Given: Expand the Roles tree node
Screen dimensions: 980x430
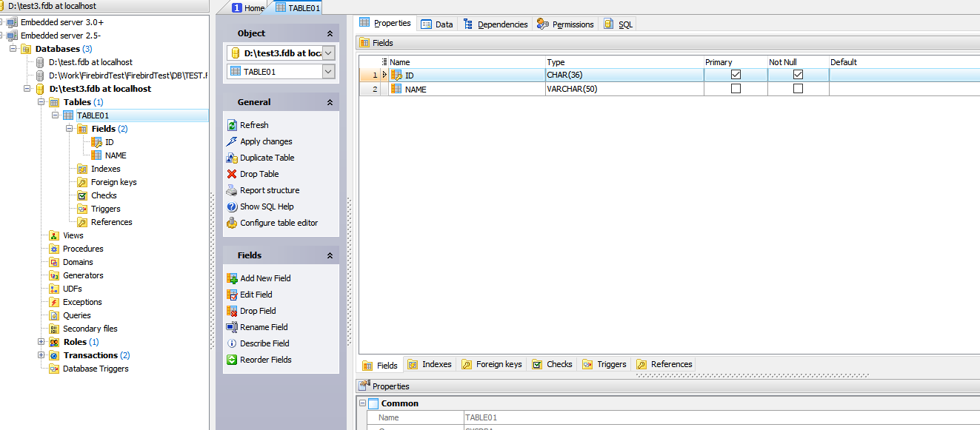Looking at the screenshot, I should (x=41, y=342).
